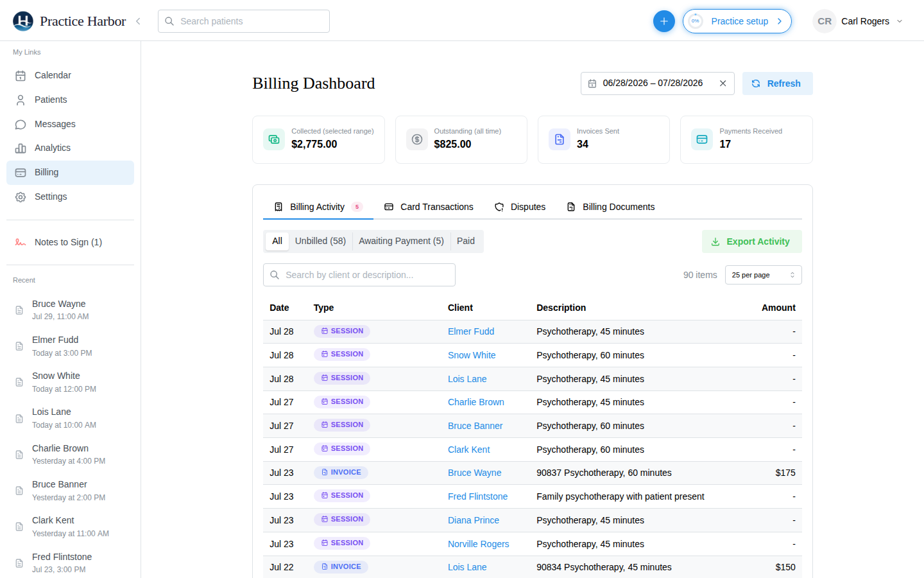Click the Payments Received card icon

point(702,139)
